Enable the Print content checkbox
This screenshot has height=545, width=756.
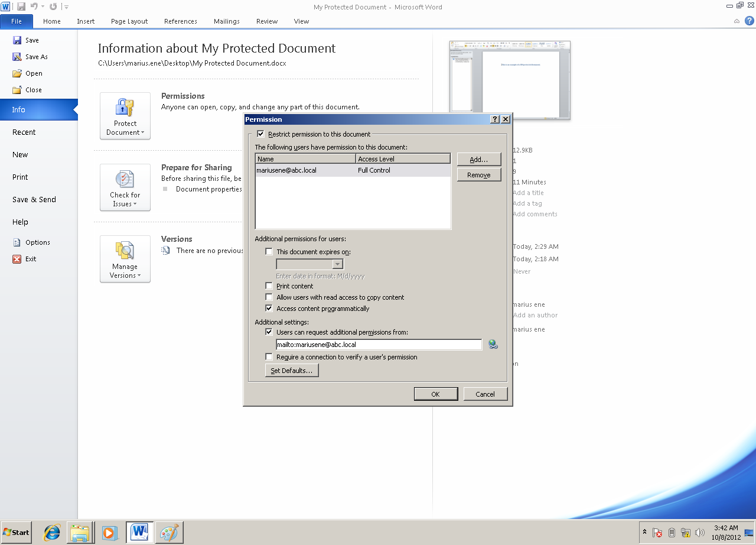click(269, 286)
